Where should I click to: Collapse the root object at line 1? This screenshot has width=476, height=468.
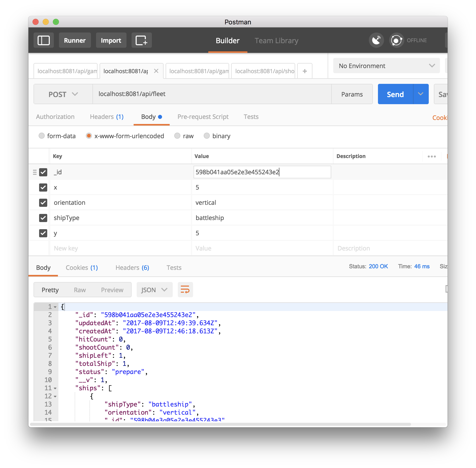(x=55, y=307)
